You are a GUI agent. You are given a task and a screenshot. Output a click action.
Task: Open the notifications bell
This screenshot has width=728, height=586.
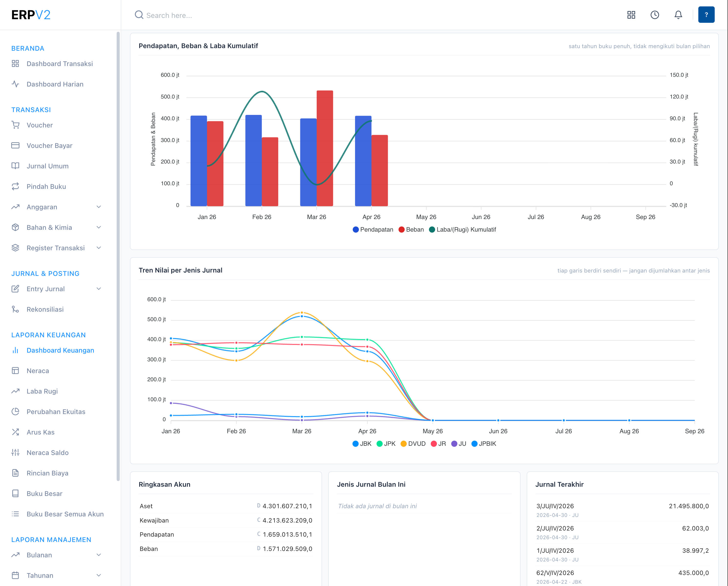coord(678,15)
